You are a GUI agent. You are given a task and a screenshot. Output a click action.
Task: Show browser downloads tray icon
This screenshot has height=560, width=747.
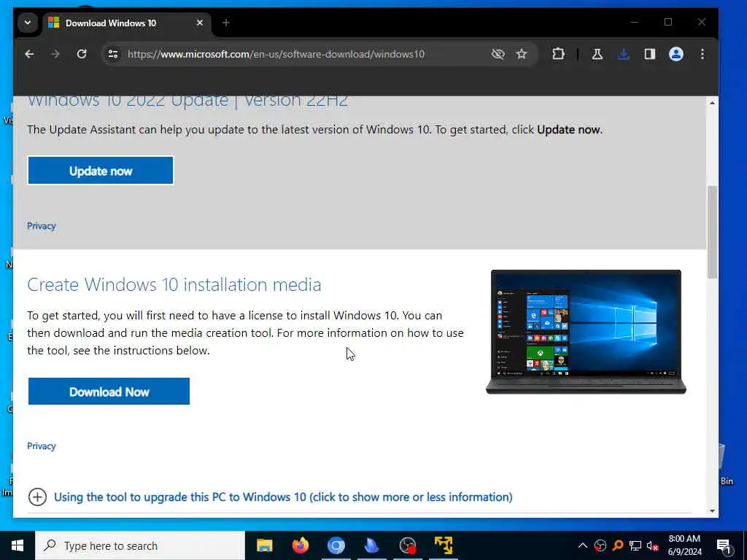coord(624,54)
